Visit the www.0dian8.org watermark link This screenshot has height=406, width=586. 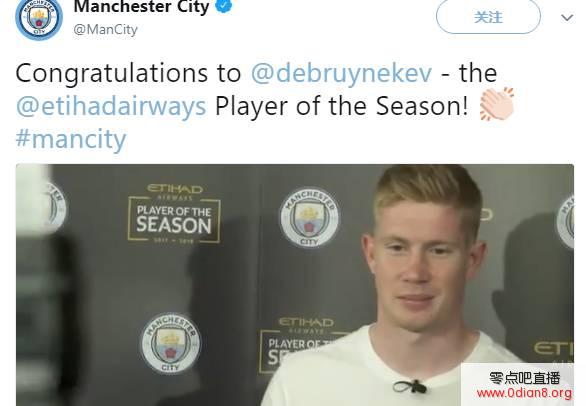[524, 393]
